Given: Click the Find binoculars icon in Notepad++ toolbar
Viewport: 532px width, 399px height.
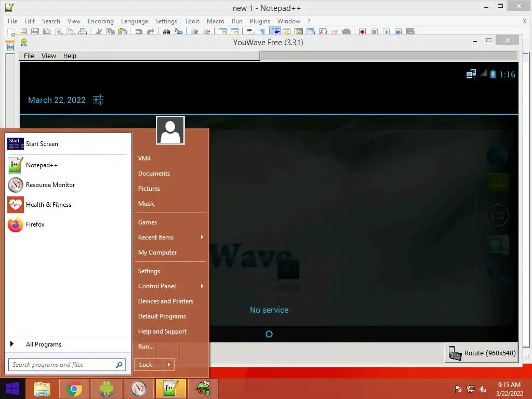Looking at the screenshot, I should (166, 32).
